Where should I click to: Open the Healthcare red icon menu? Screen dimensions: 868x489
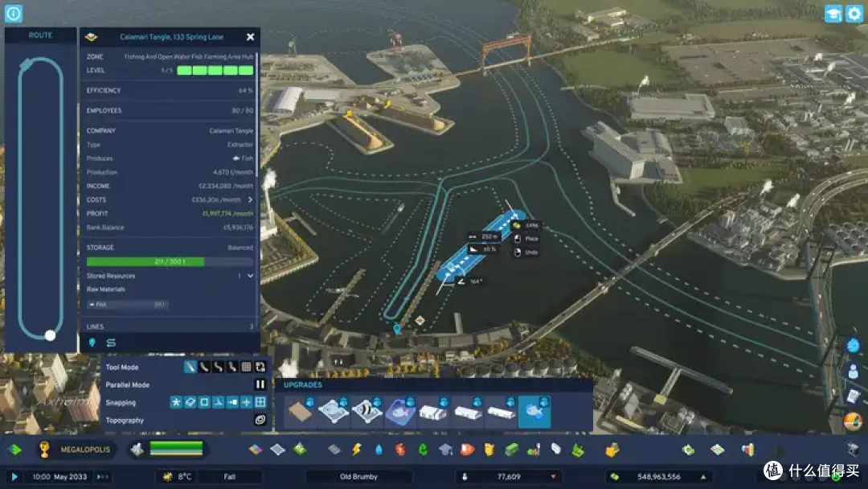[400, 450]
